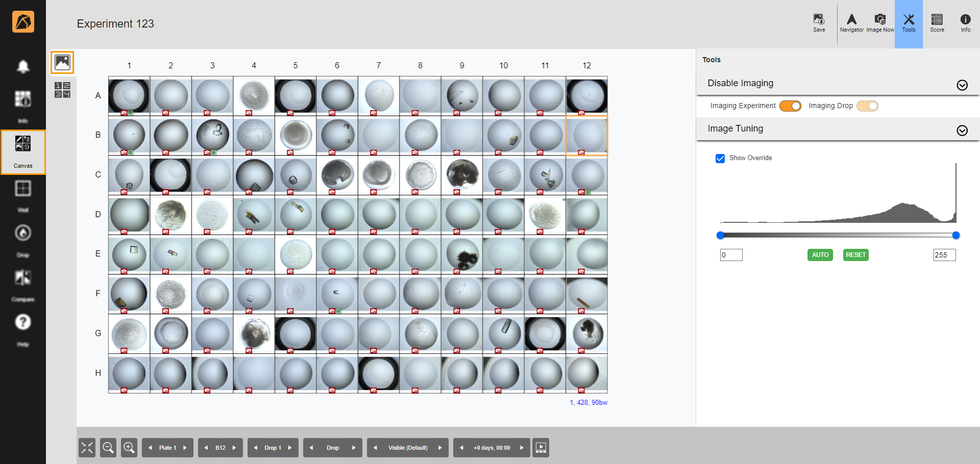
Task: Open the plate Info sidebar item
Action: coord(23,106)
